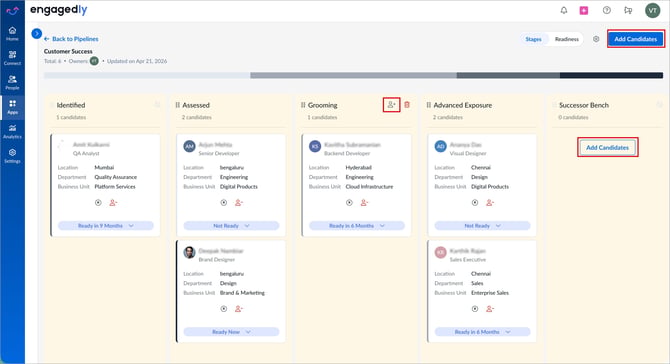
Task: Open pipeline settings gear icon
Action: tap(596, 39)
